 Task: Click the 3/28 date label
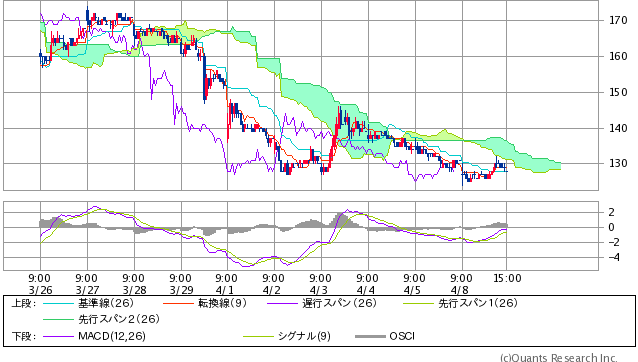pyautogui.click(x=134, y=290)
